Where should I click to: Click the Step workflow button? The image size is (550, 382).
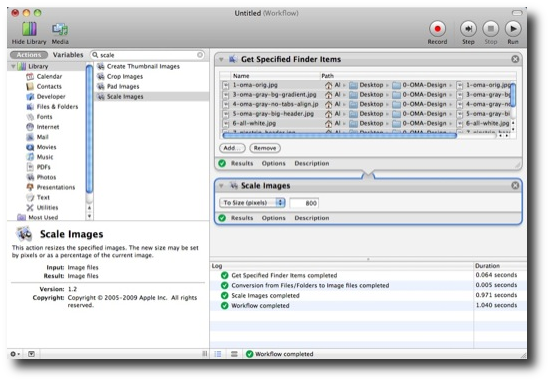point(468,29)
